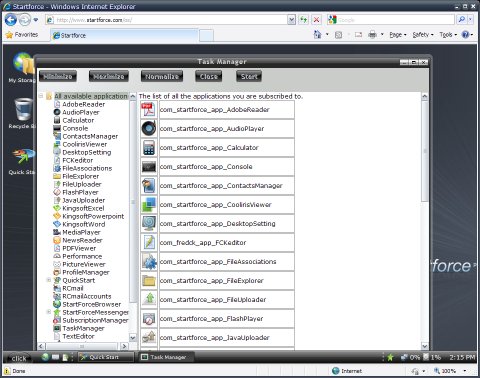Click the DesktopSetting monitor icon in list

tap(148, 224)
